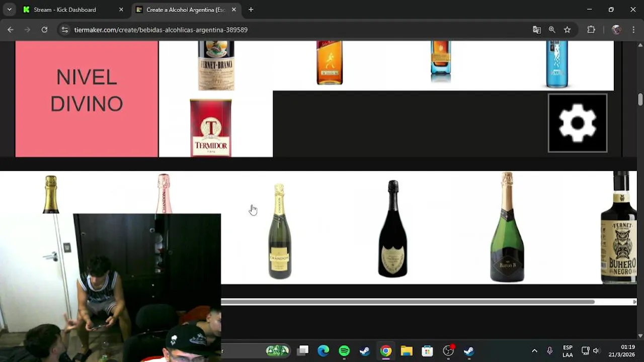Image resolution: width=644 pixels, height=362 pixels.
Task: Open File Explorer from the taskbar
Action: click(x=407, y=350)
